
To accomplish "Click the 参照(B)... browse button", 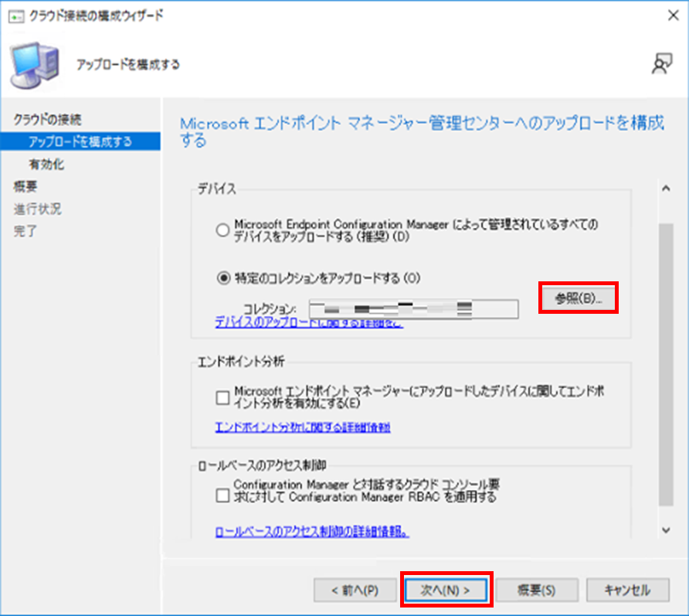I will point(579,298).
